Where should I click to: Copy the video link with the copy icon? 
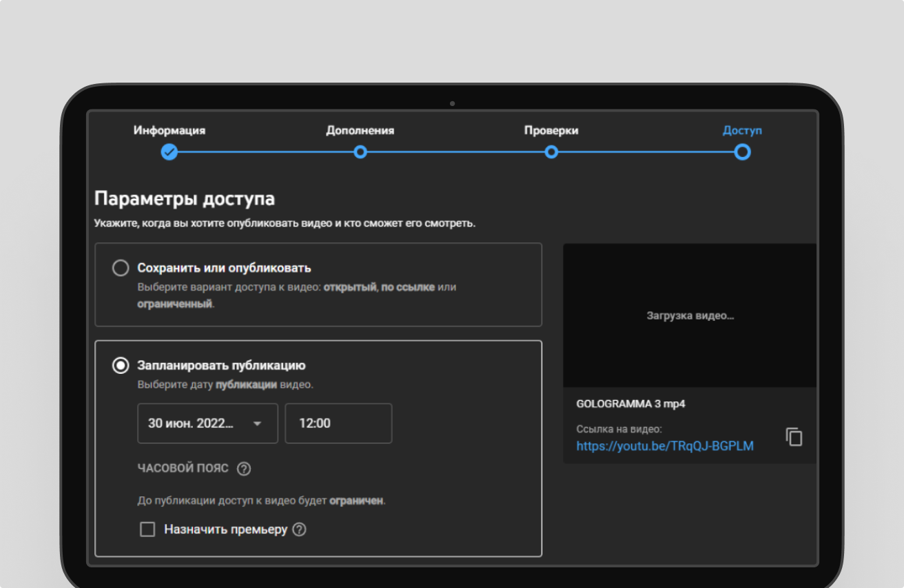coord(794,437)
